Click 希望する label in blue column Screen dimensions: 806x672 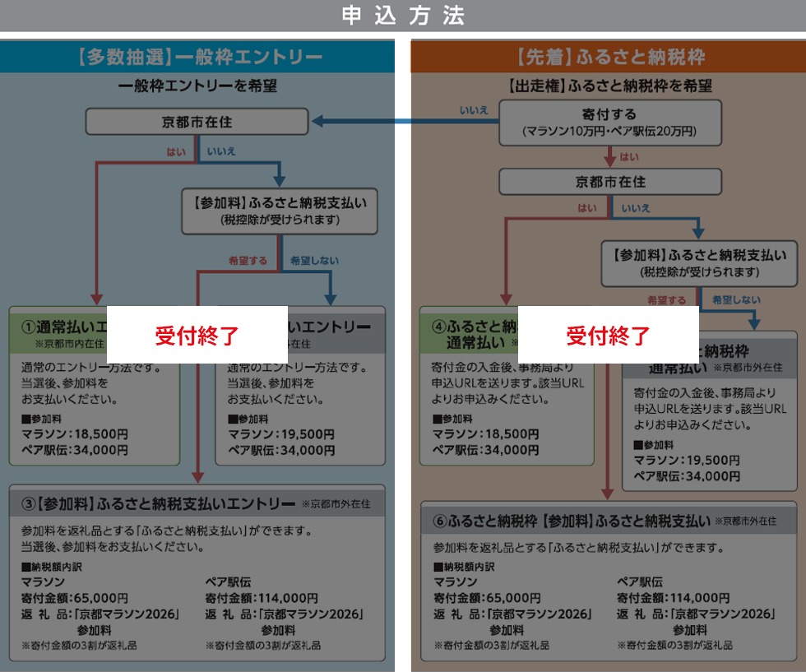coord(248,261)
